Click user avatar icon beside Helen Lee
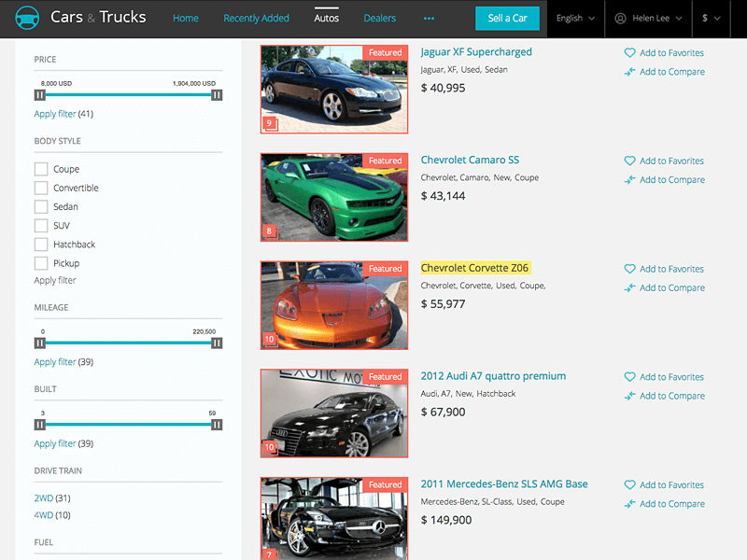This screenshot has height=560, width=747. coord(620,19)
